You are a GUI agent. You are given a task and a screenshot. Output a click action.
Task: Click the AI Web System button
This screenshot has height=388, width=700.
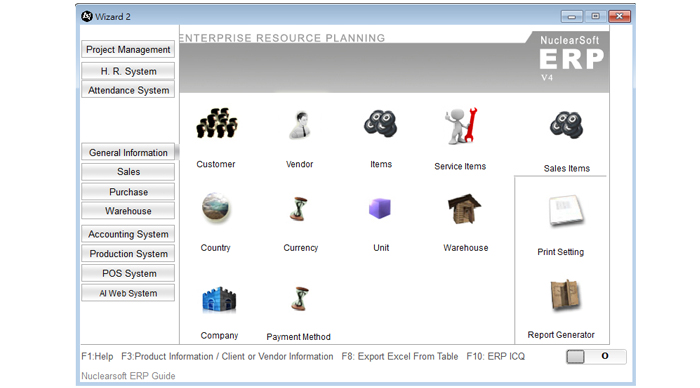pyautogui.click(x=128, y=293)
